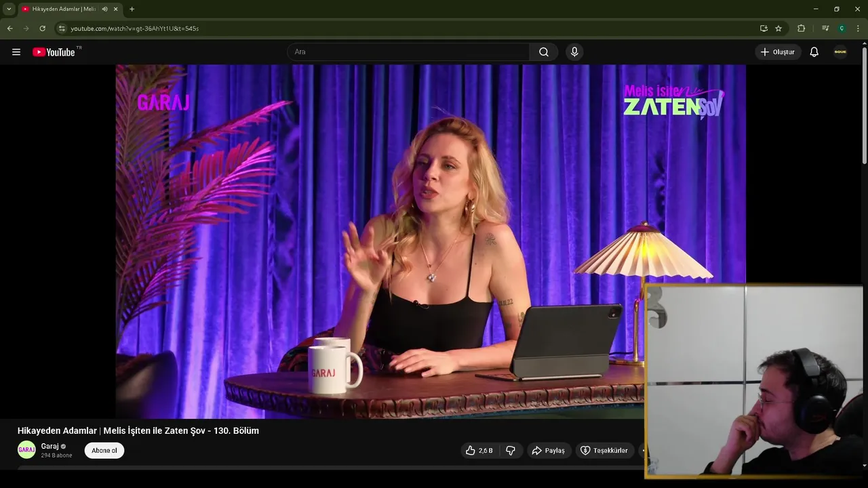Click the search magnifier button
This screenshot has width=868, height=488.
pos(544,52)
